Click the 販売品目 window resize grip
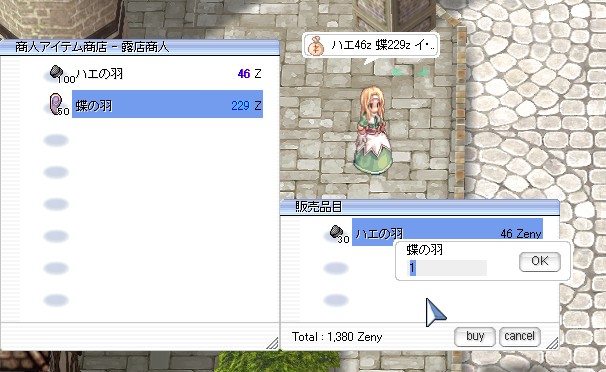Viewport: 606px width, 372px height. pyautogui.click(x=553, y=343)
